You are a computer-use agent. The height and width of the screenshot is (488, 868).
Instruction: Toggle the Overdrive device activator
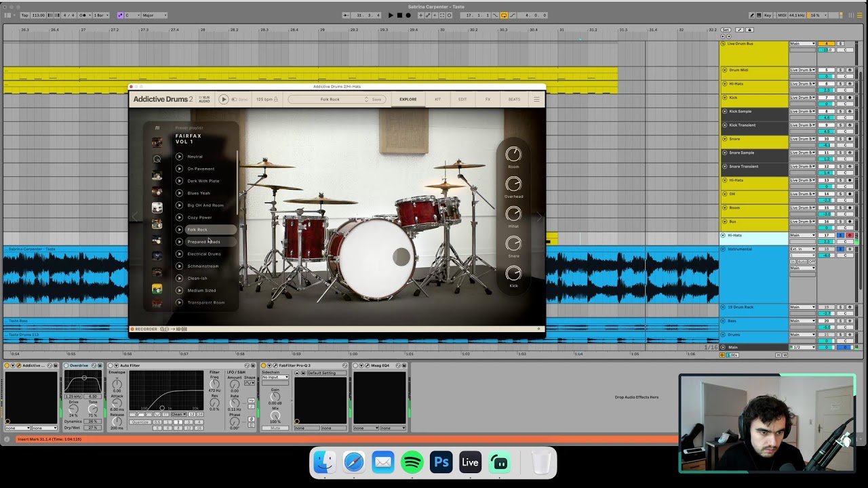pyautogui.click(x=66, y=366)
